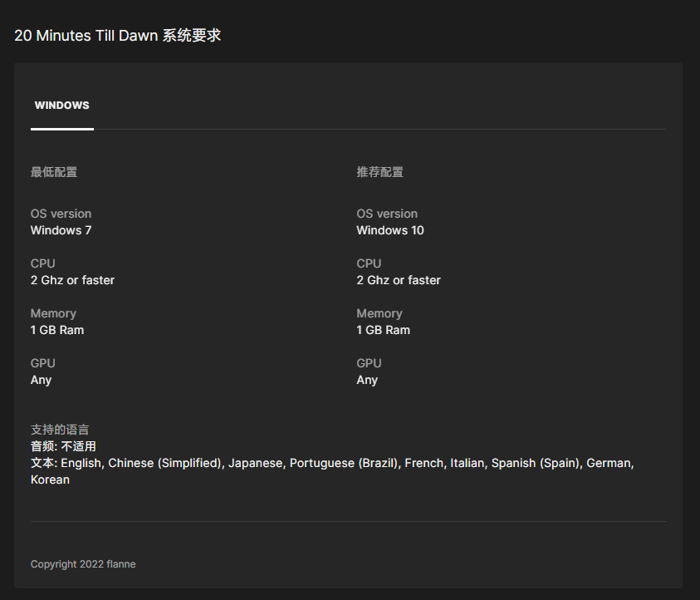The image size is (700, 600).
Task: Click the 最低配置 section heading
Action: (54, 172)
